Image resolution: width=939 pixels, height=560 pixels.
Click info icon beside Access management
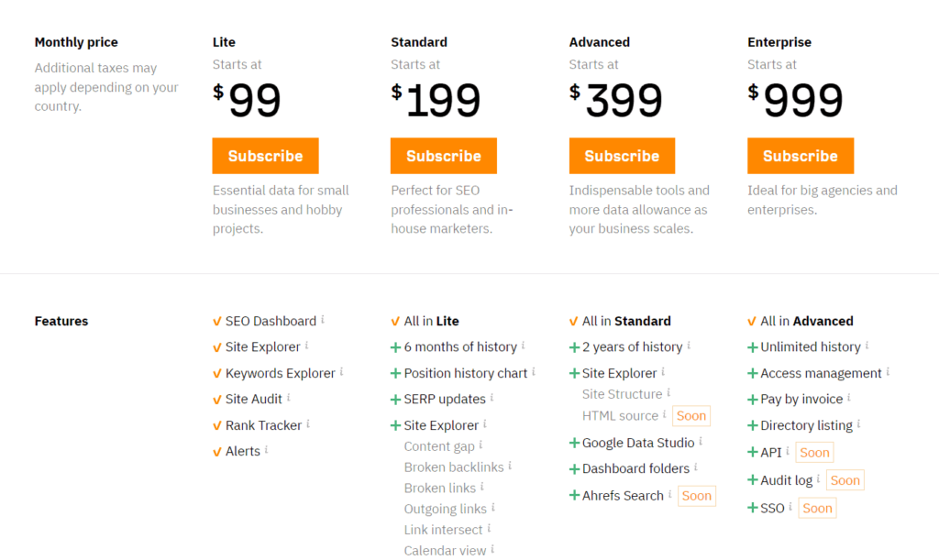tap(888, 372)
